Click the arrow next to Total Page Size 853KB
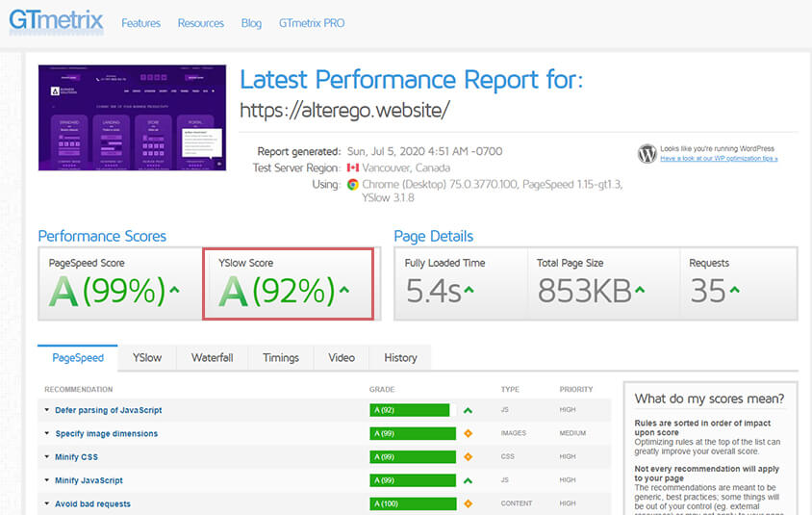This screenshot has height=515, width=812. click(x=640, y=290)
